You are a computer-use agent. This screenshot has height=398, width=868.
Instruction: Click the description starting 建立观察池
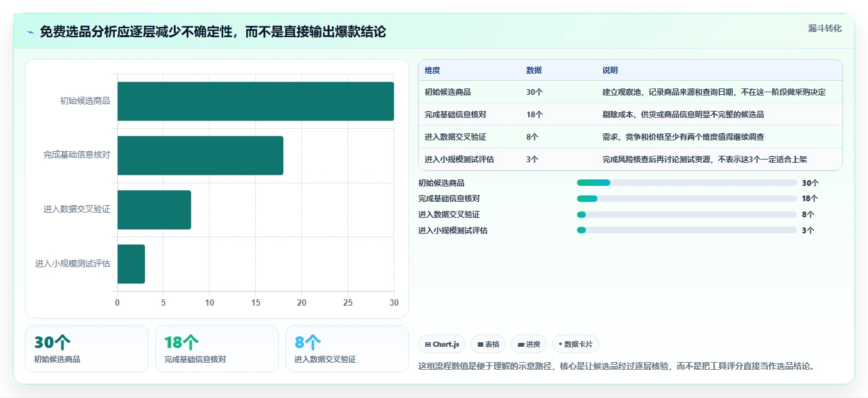click(x=714, y=92)
